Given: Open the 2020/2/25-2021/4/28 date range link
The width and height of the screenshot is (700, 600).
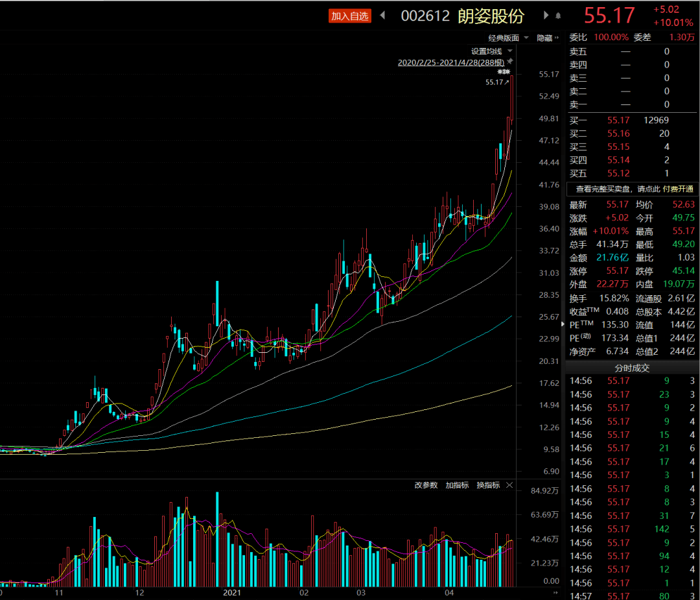Looking at the screenshot, I should tap(451, 62).
